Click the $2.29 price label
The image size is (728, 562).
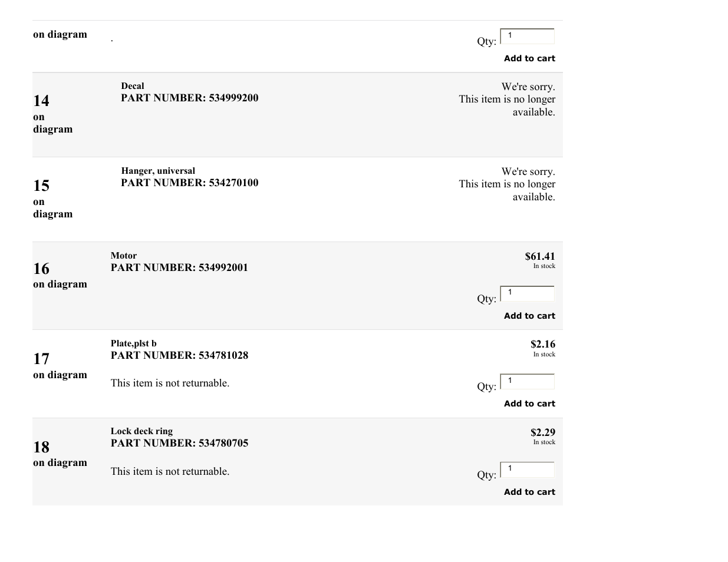click(x=543, y=432)
